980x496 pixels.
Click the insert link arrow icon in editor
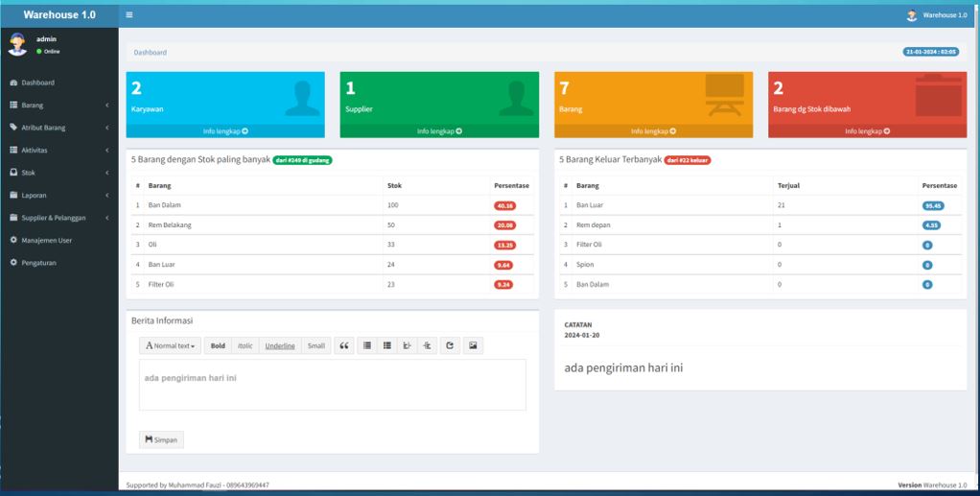[451, 345]
